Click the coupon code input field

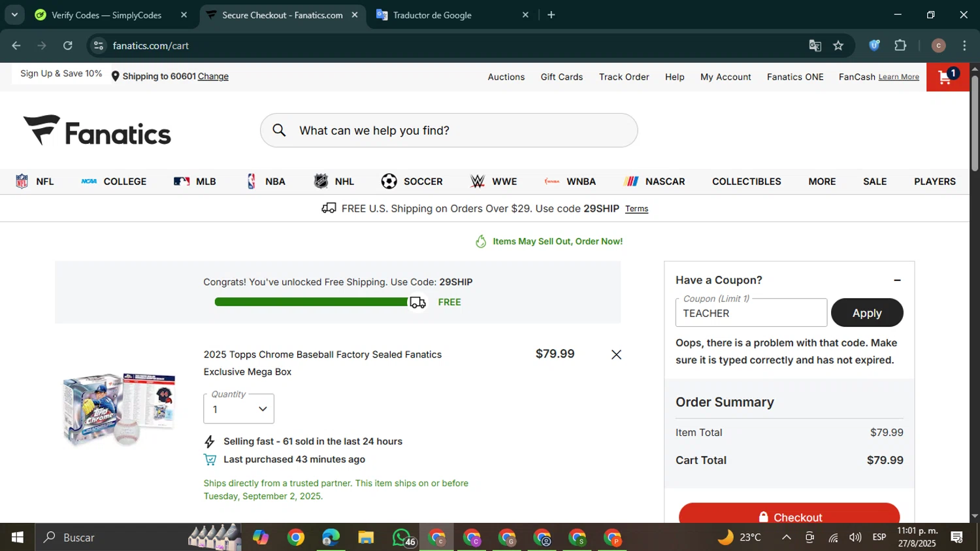(x=751, y=312)
